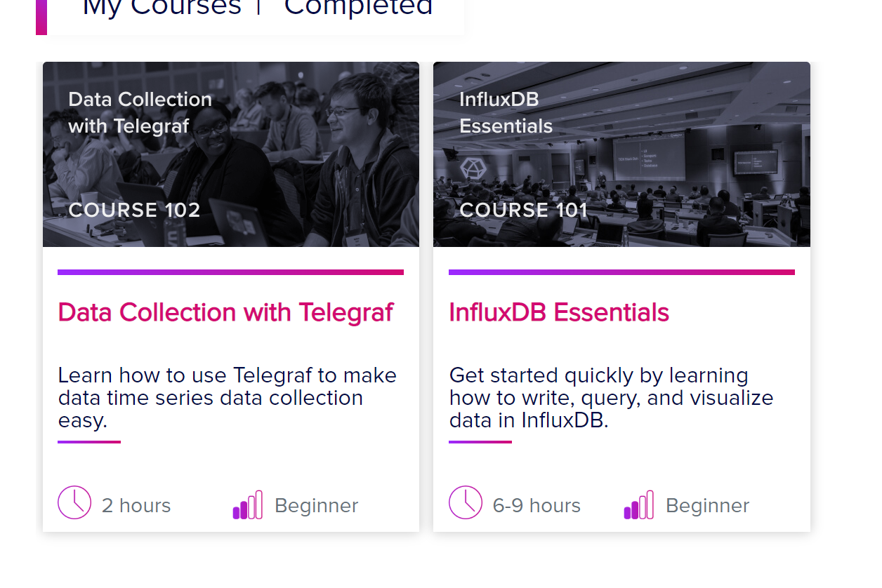Click the Telegraf course difficulty bars icon
Viewport: 882px width, 588px height.
pyautogui.click(x=247, y=505)
